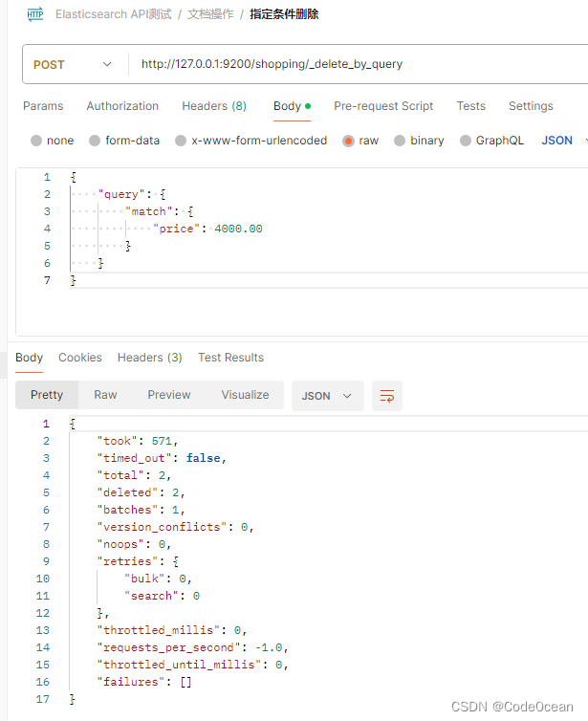The image size is (588, 721).
Task: Open the Params tab
Action: point(43,106)
